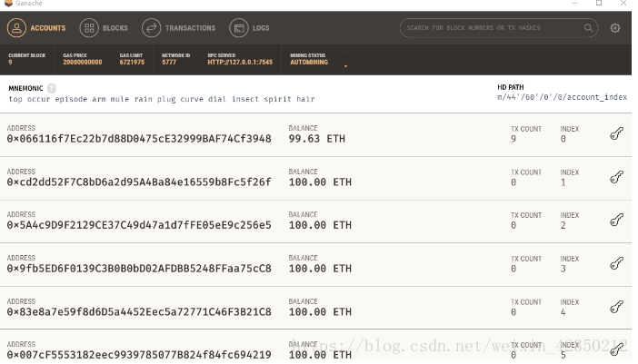Maximize the Ganache window
Image resolution: width=638 pixels, height=364 pixels.
click(599, 3)
